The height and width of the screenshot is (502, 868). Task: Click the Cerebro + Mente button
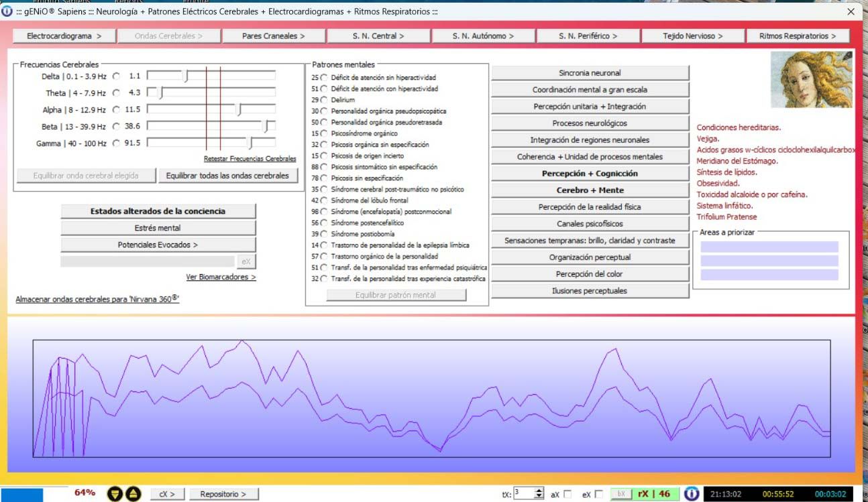590,190
